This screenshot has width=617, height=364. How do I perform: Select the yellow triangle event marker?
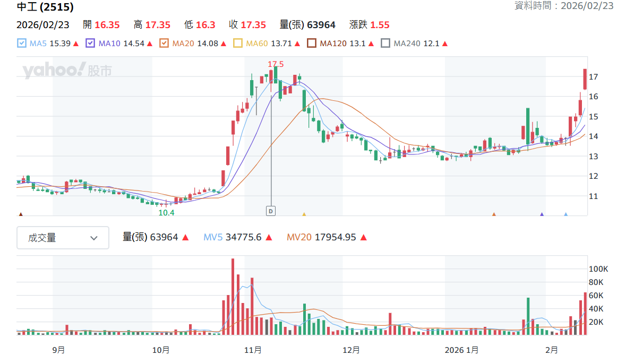[304, 214]
